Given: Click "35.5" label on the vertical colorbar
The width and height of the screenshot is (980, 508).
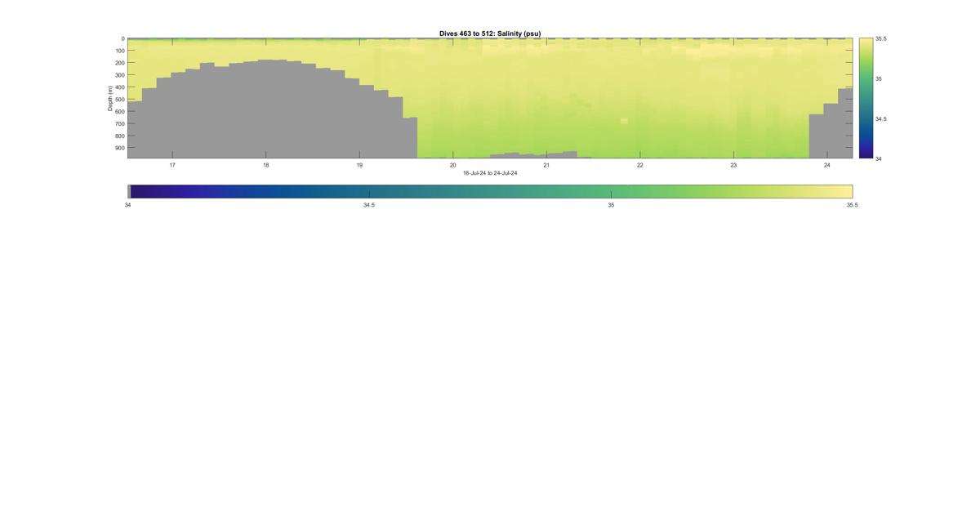Looking at the screenshot, I should [881, 39].
